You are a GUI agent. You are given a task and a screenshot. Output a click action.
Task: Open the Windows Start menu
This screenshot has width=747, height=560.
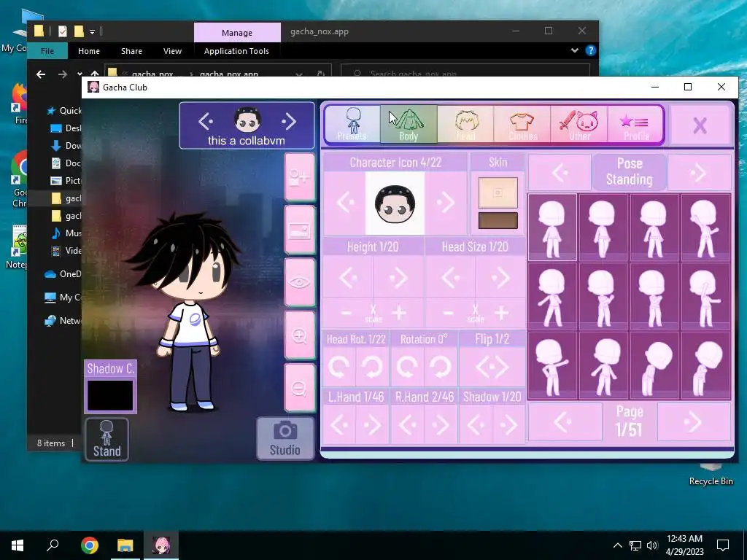pyautogui.click(x=18, y=545)
